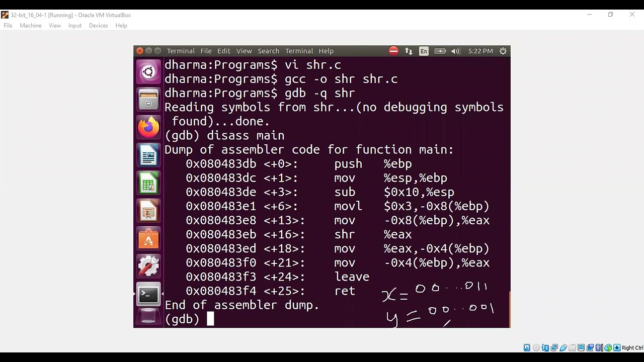Click the VirtualBox shared folders status icon
Screen dimensions: 644x362
point(572,347)
